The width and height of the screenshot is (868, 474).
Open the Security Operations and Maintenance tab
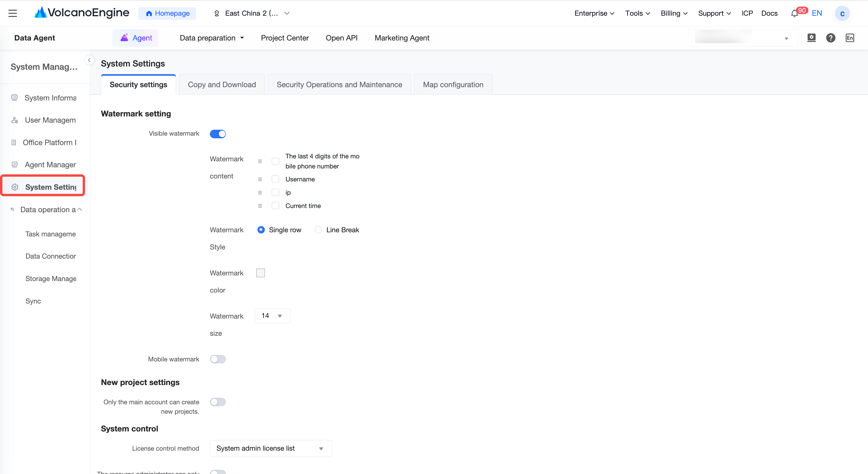(x=339, y=84)
